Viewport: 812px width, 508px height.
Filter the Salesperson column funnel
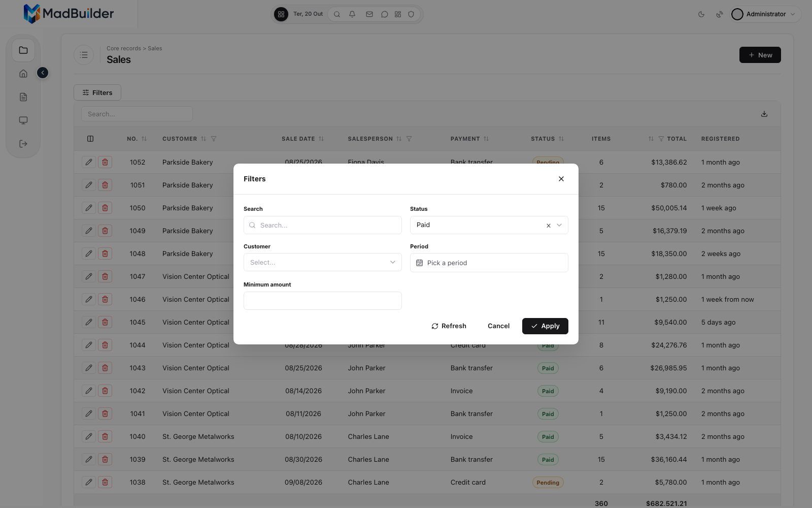[409, 139]
